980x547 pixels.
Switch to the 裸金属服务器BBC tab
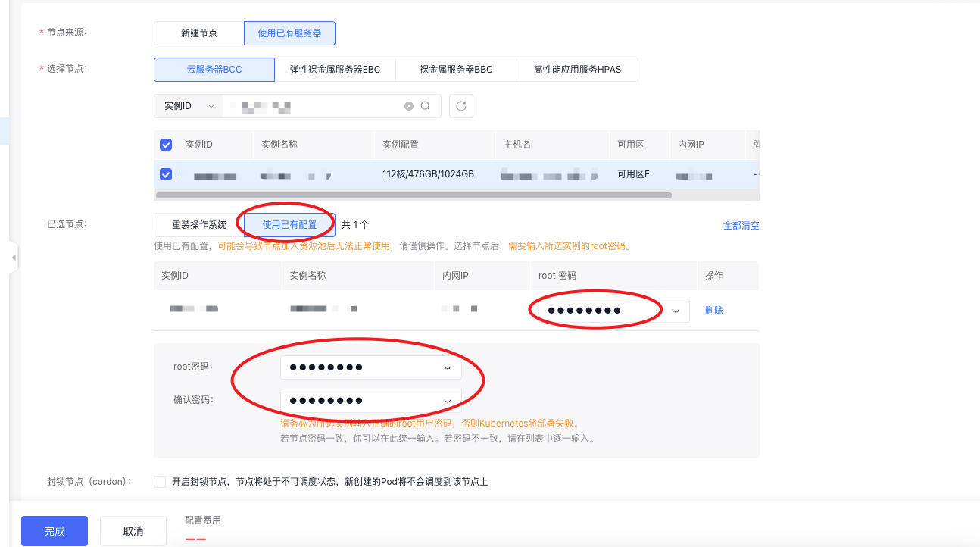456,70
